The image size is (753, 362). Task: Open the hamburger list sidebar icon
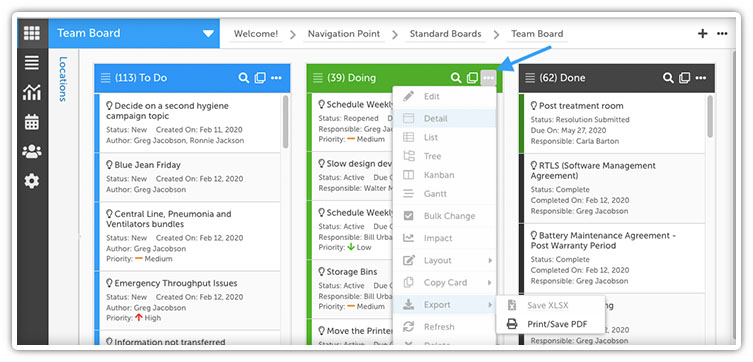pyautogui.click(x=32, y=63)
